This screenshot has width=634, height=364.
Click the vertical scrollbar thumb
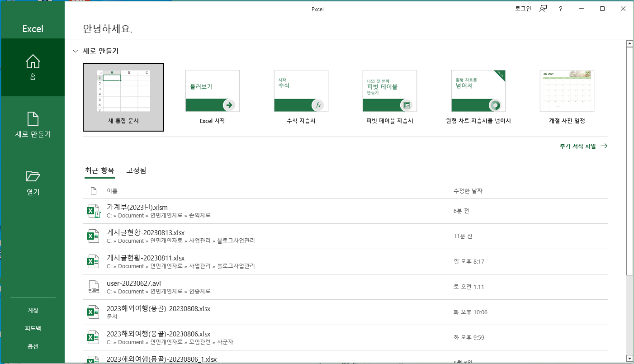click(x=629, y=161)
